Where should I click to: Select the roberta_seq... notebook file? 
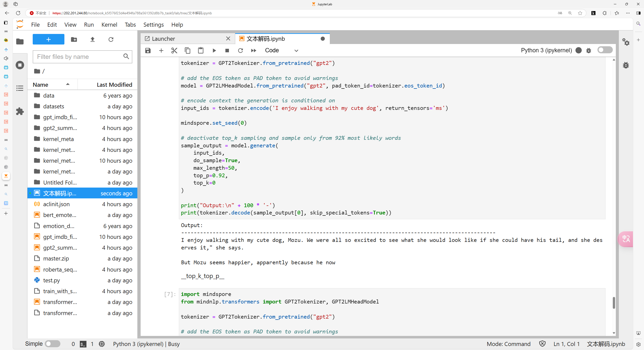tap(83, 270)
